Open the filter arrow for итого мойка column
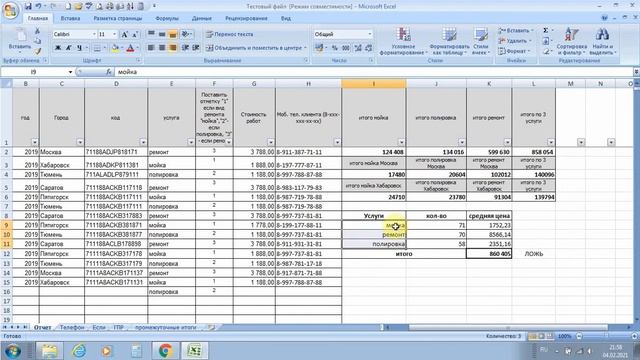 (x=401, y=142)
